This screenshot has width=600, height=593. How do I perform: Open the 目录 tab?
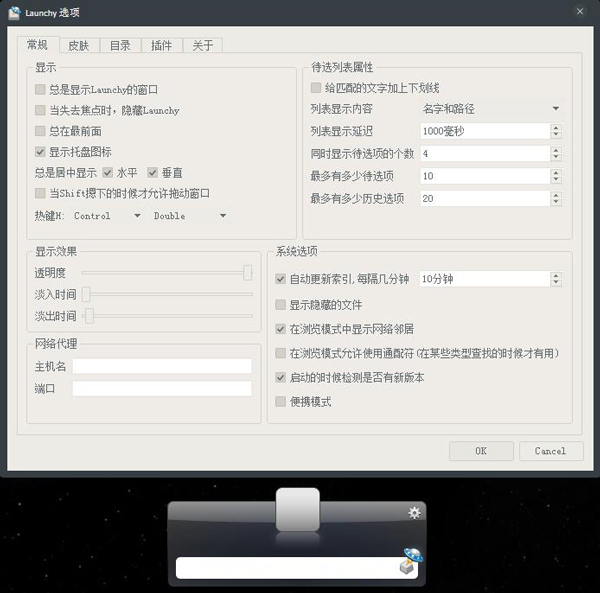pyautogui.click(x=120, y=46)
